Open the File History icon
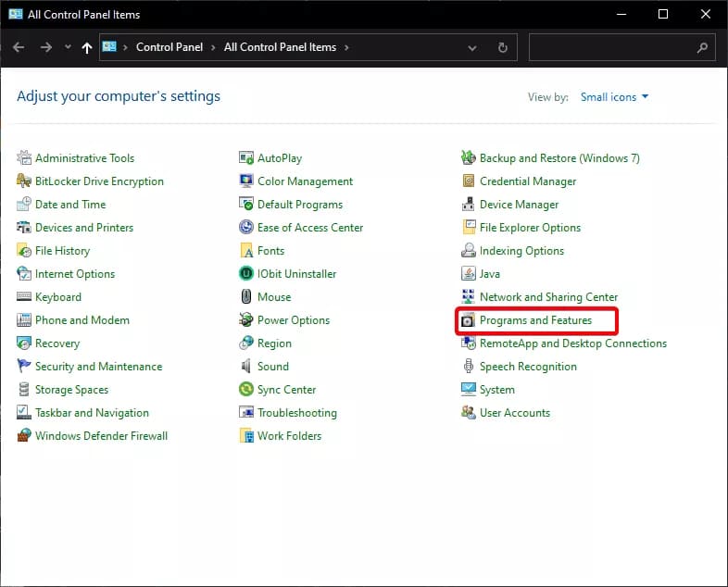Screen dimensions: 728x587 tap(24, 251)
